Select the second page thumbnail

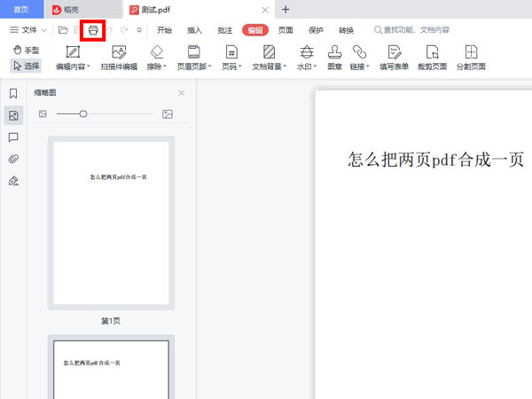point(111,367)
